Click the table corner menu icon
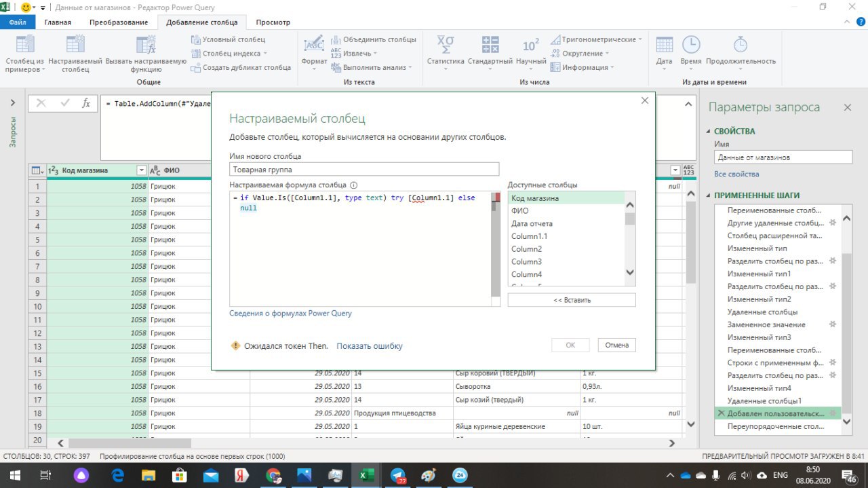 tap(37, 170)
